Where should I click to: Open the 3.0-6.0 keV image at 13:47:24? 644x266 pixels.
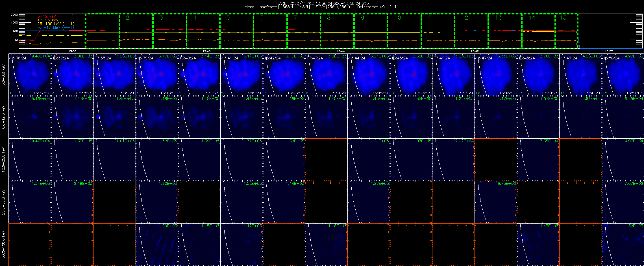tap(496, 75)
